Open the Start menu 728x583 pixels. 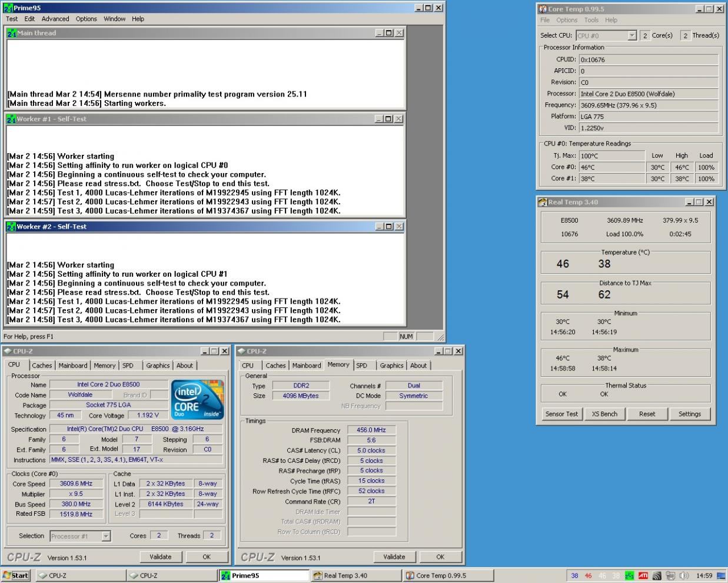[x=16, y=575]
